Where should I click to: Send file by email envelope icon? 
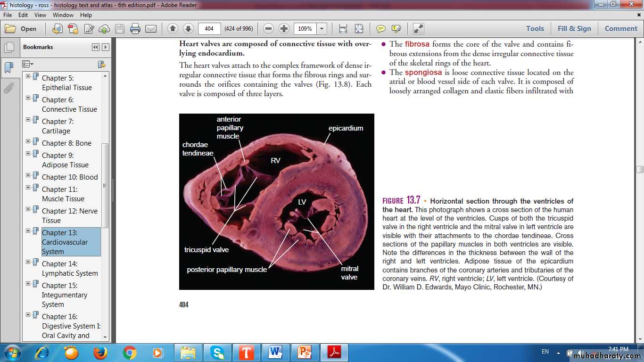[151, 29]
